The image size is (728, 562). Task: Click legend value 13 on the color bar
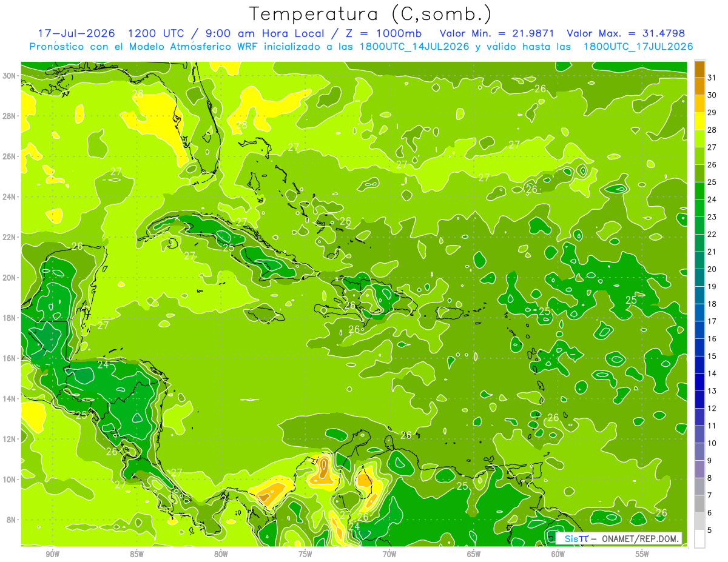712,390
